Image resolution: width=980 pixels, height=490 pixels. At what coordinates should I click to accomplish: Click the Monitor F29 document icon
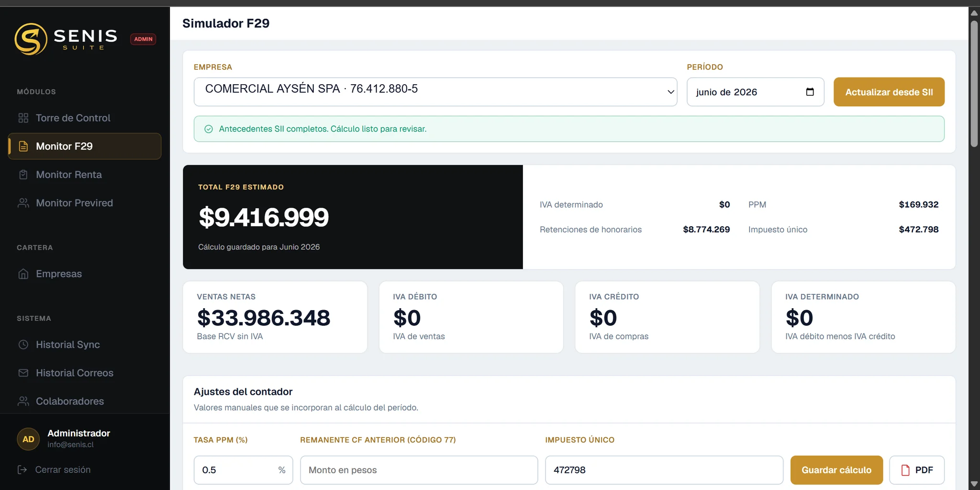click(23, 146)
